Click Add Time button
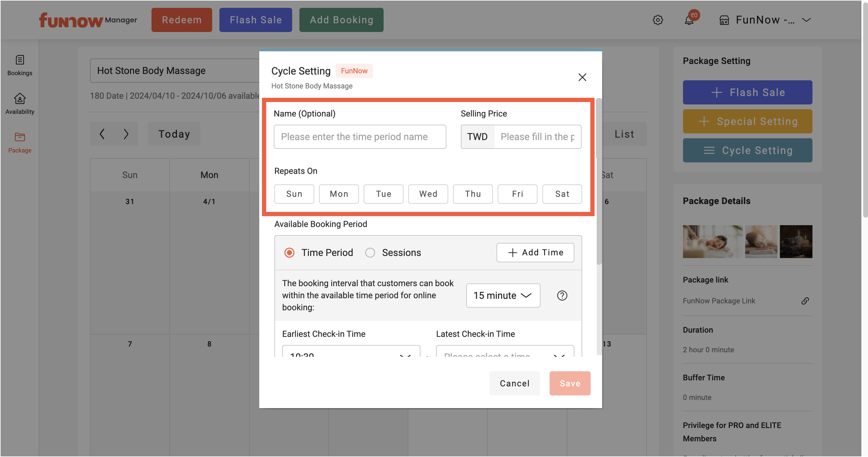The image size is (868, 457). [535, 252]
